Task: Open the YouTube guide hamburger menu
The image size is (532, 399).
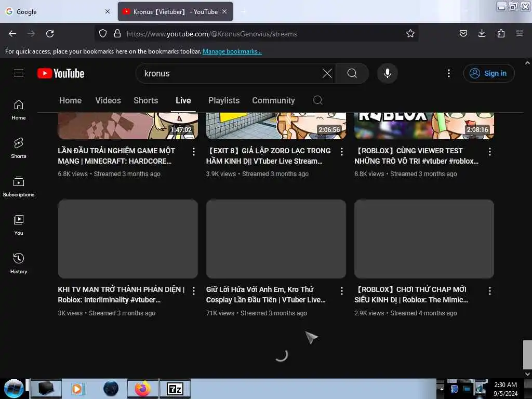Action: [19, 73]
